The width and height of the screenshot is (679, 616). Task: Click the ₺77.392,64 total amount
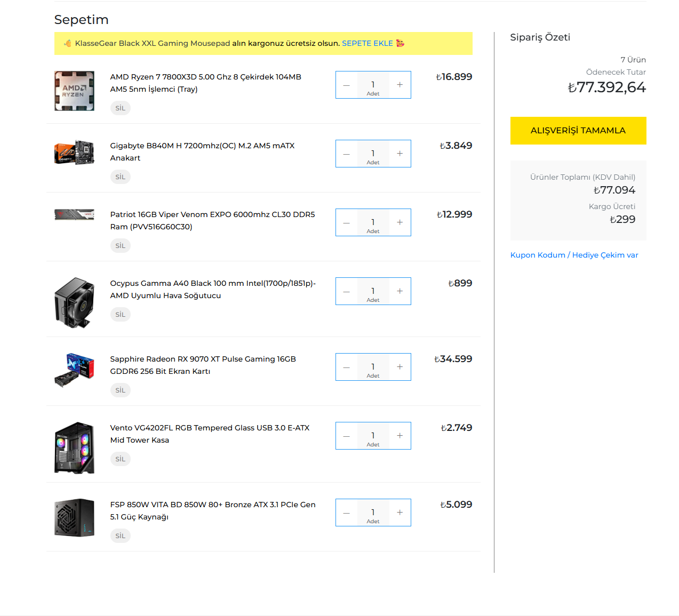point(606,87)
